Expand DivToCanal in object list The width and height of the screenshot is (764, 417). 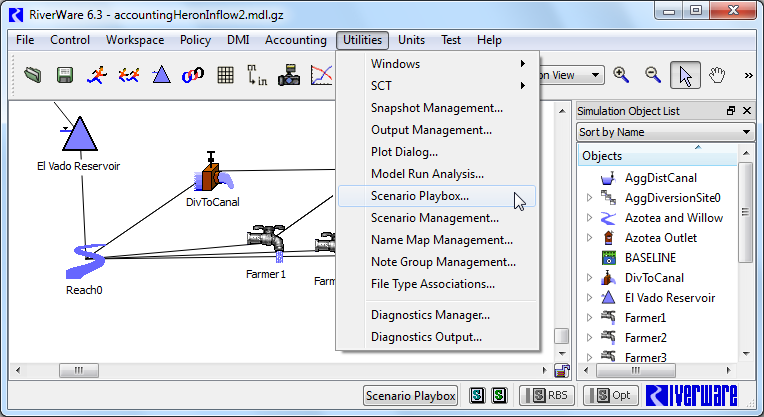[x=590, y=278]
